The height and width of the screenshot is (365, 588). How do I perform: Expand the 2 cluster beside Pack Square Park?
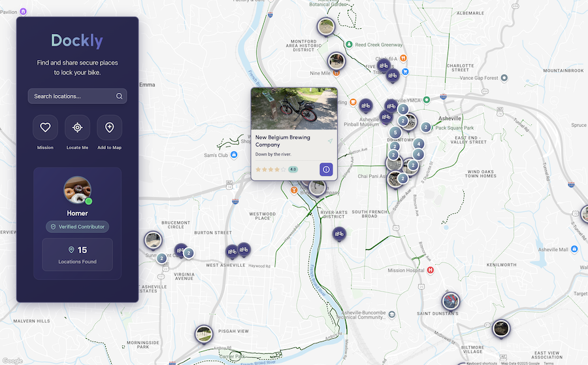point(425,128)
